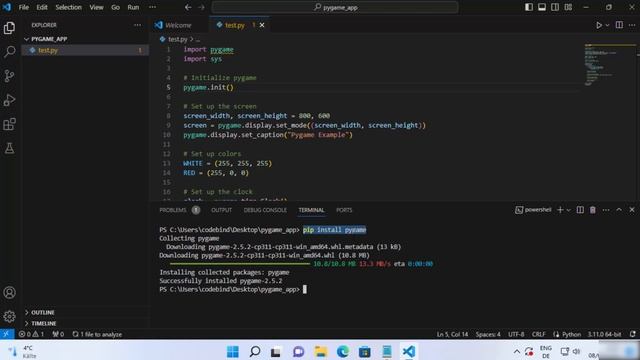Open the Search view in activity bar
Screen dimensions: 640x360
tap(9, 51)
